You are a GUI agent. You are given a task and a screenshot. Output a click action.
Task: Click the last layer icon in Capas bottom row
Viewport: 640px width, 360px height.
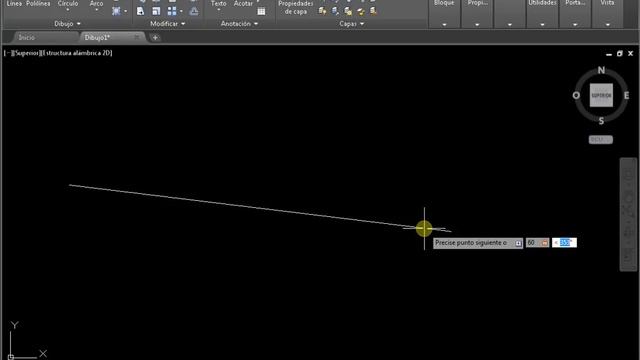click(x=373, y=11)
